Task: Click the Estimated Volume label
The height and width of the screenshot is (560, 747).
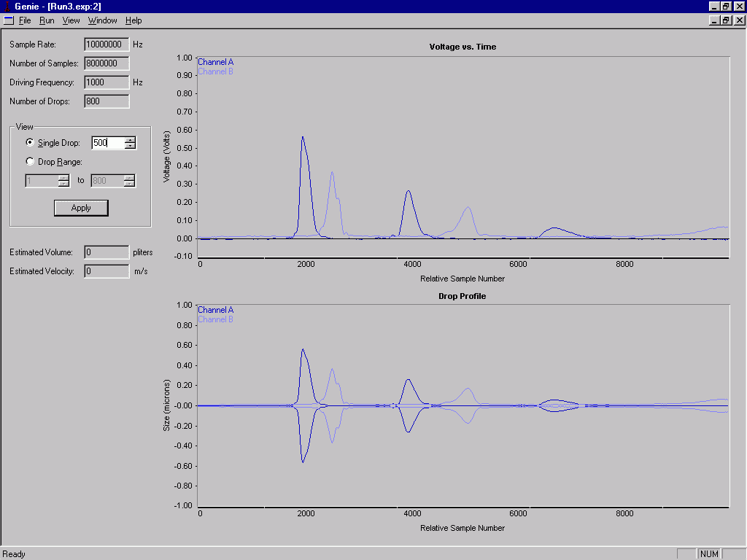Action: point(42,252)
